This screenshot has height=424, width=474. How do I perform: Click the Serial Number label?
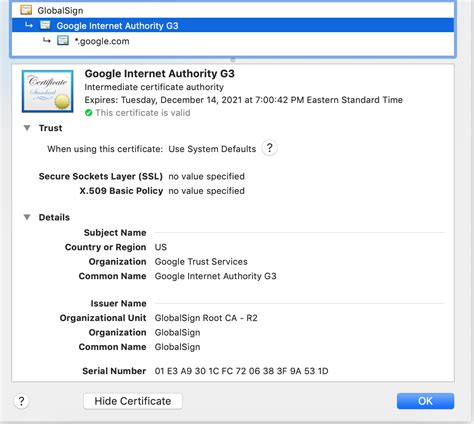coord(114,371)
